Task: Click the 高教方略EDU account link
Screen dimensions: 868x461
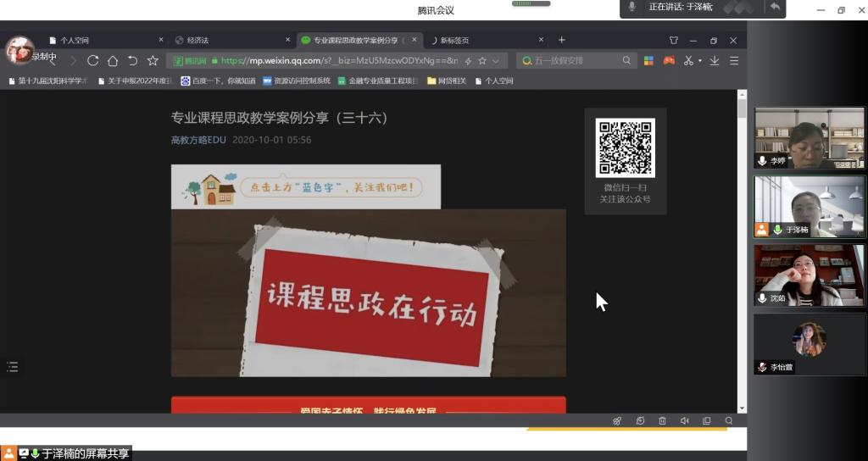Action: point(198,140)
